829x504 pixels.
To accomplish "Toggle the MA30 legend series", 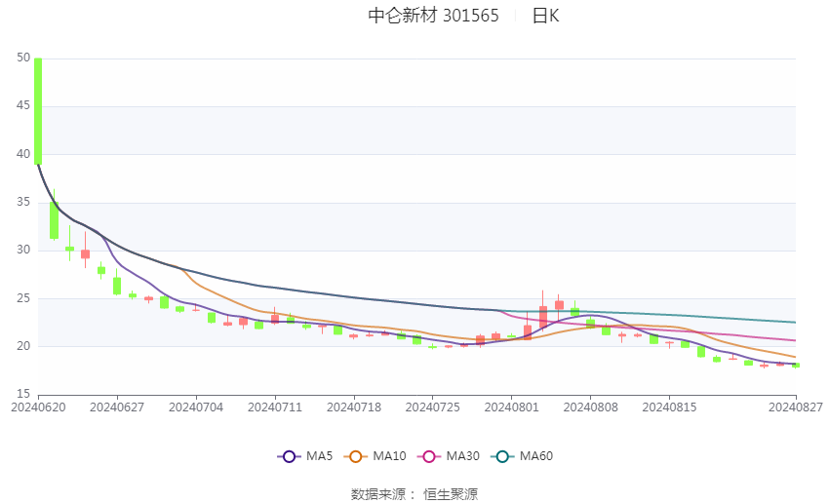I will click(449, 456).
